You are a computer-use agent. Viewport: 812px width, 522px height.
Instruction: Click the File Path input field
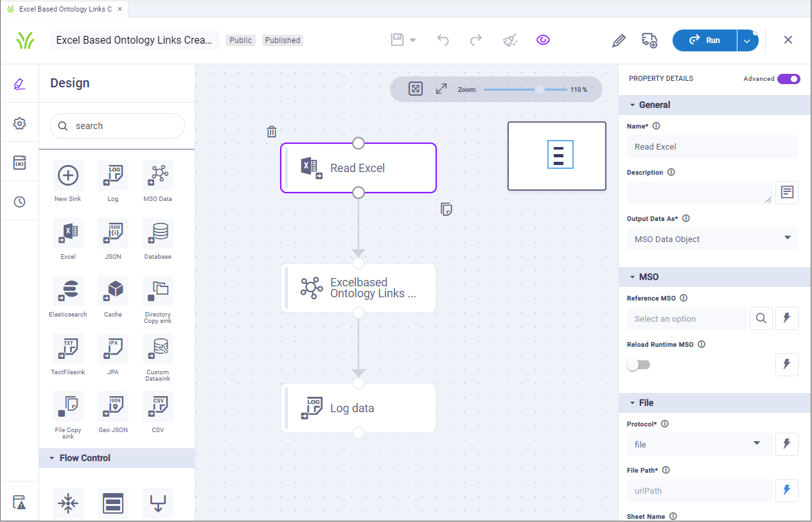point(699,491)
